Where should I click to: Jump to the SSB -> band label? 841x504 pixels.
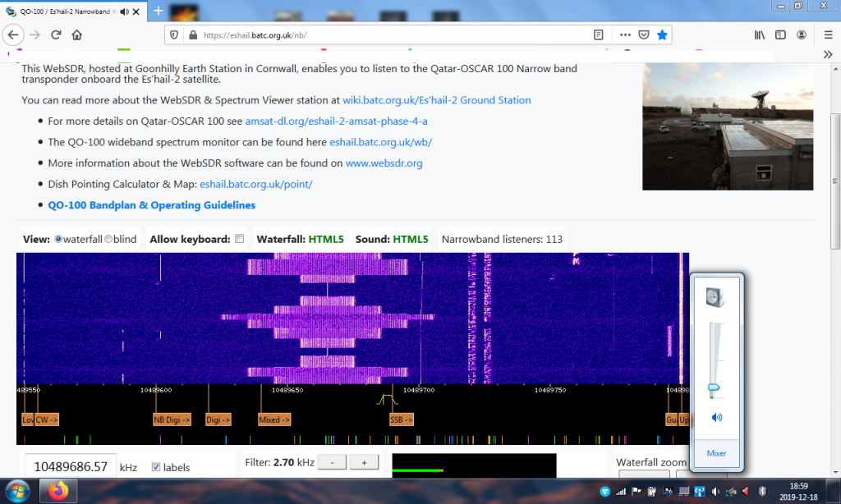(x=401, y=419)
